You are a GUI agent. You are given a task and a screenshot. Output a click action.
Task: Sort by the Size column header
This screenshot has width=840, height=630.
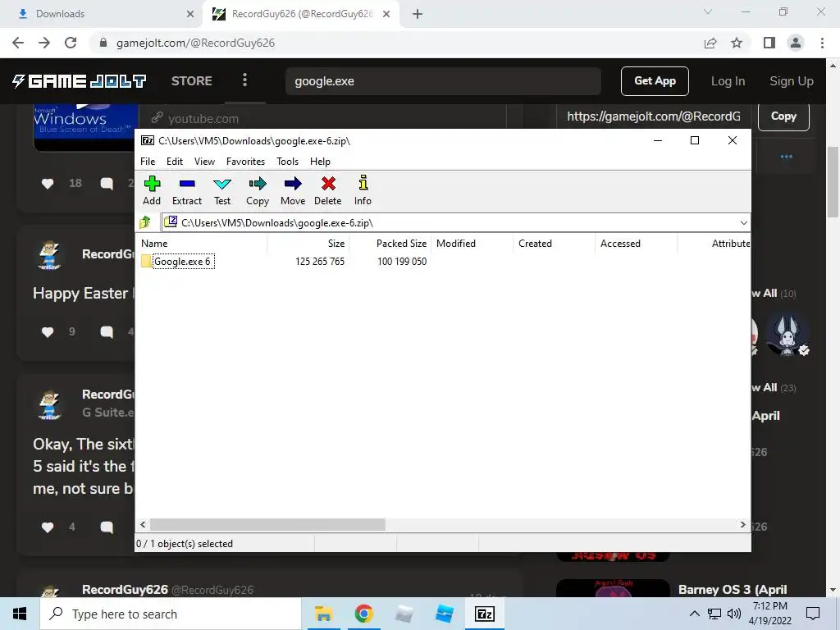click(x=308, y=243)
